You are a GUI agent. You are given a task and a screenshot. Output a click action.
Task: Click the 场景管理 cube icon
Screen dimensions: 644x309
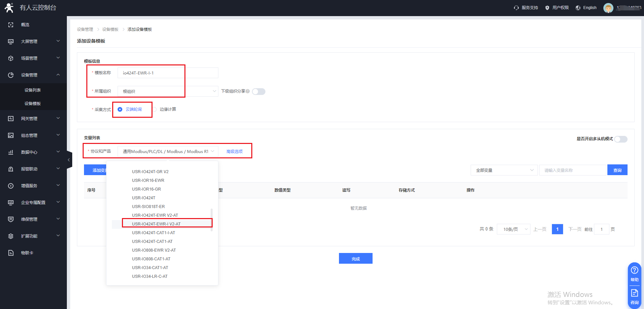11,58
